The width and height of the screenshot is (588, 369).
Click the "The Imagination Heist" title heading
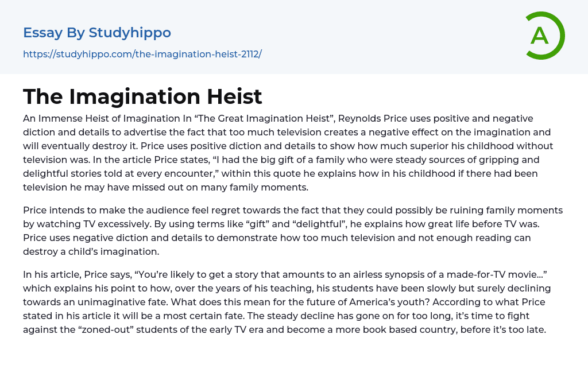[142, 96]
